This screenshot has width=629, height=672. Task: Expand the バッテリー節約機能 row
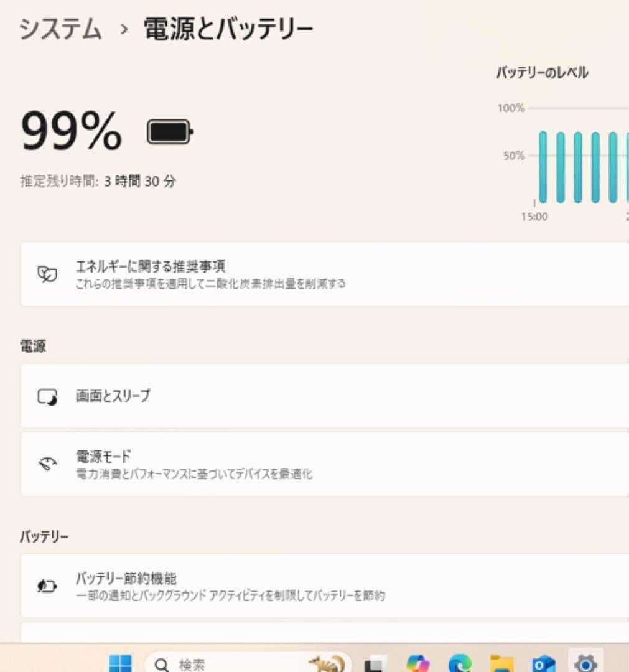tap(325, 586)
